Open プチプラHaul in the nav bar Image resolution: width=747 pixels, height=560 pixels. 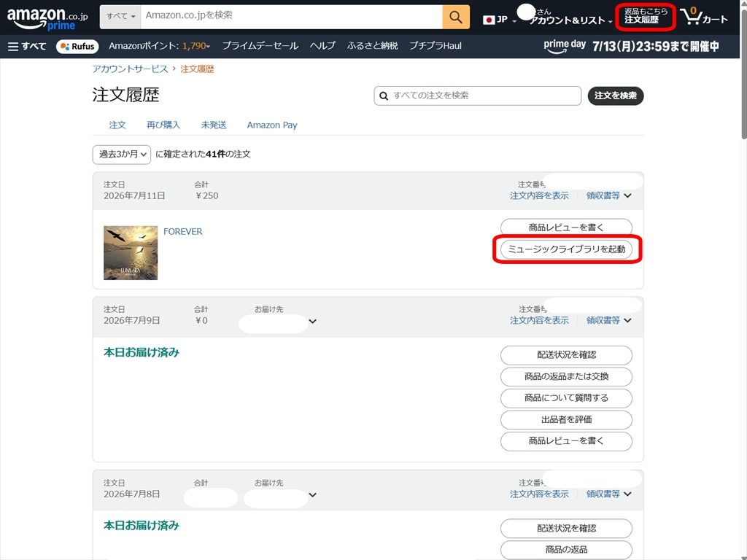pos(436,46)
